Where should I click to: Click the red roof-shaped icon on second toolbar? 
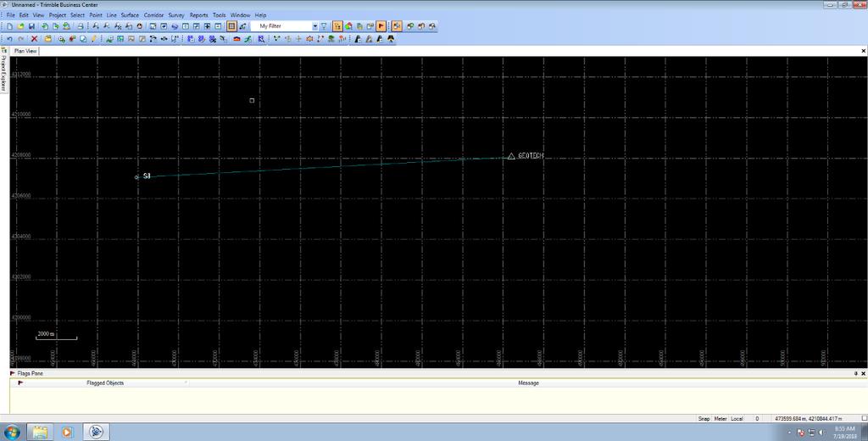(x=237, y=39)
